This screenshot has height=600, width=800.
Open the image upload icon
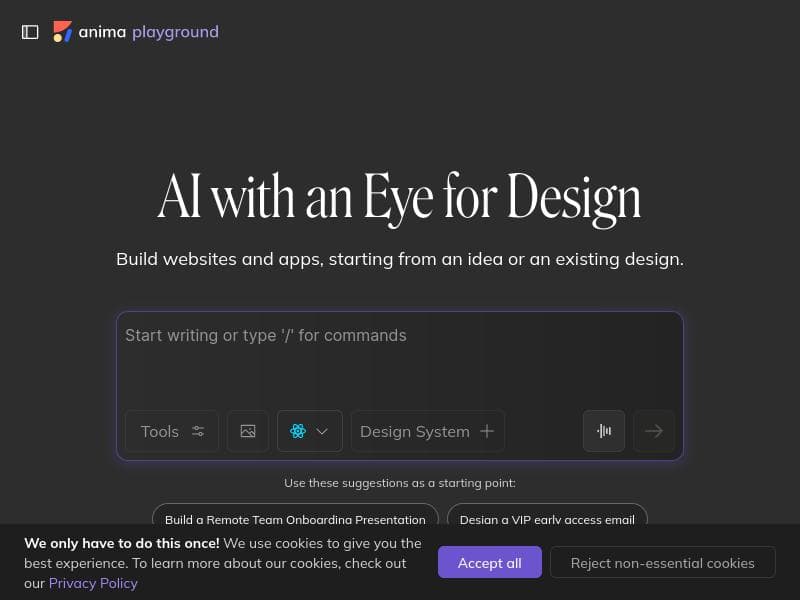tap(248, 431)
